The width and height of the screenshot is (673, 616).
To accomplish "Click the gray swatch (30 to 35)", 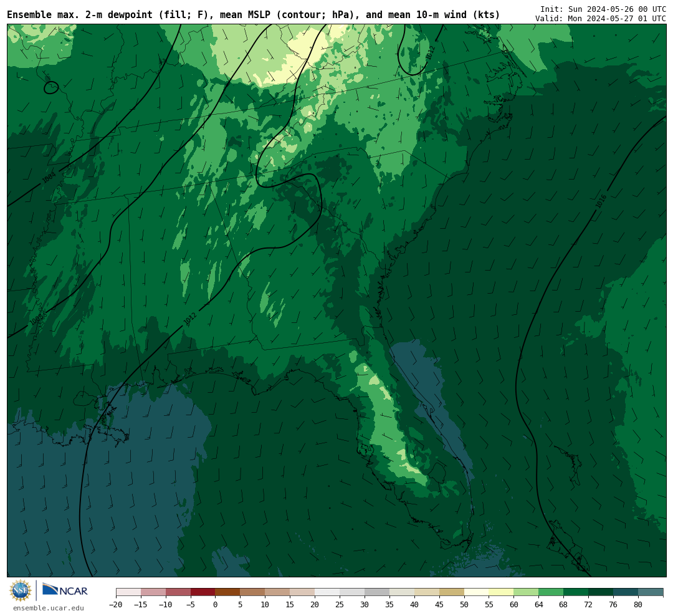I will pyautogui.click(x=377, y=592).
